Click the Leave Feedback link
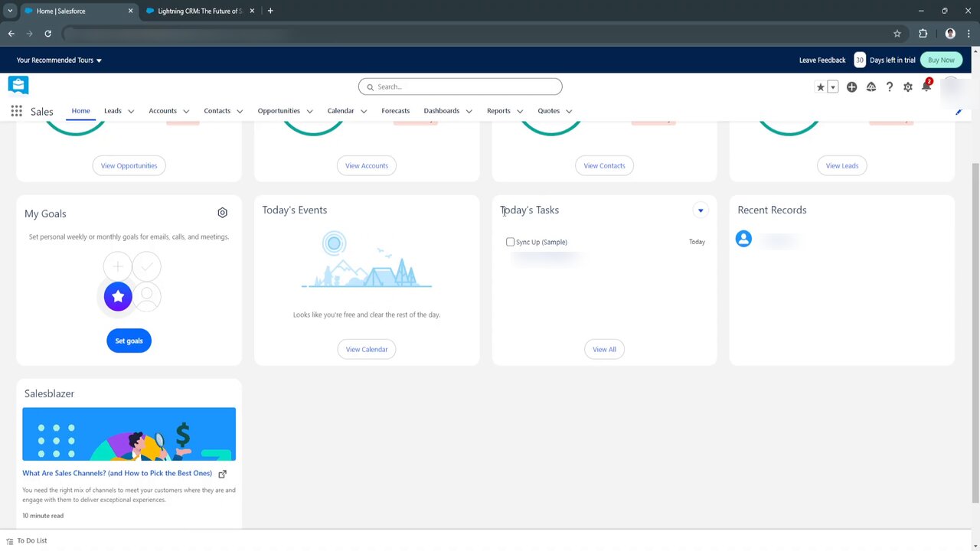980x551 pixels. tap(822, 60)
